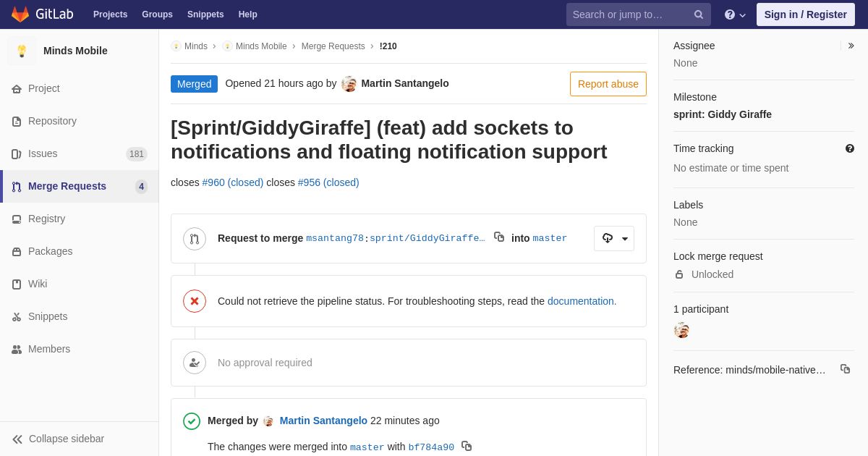This screenshot has width=868, height=456.
Task: Click the search magnifier icon
Action: click(x=699, y=14)
